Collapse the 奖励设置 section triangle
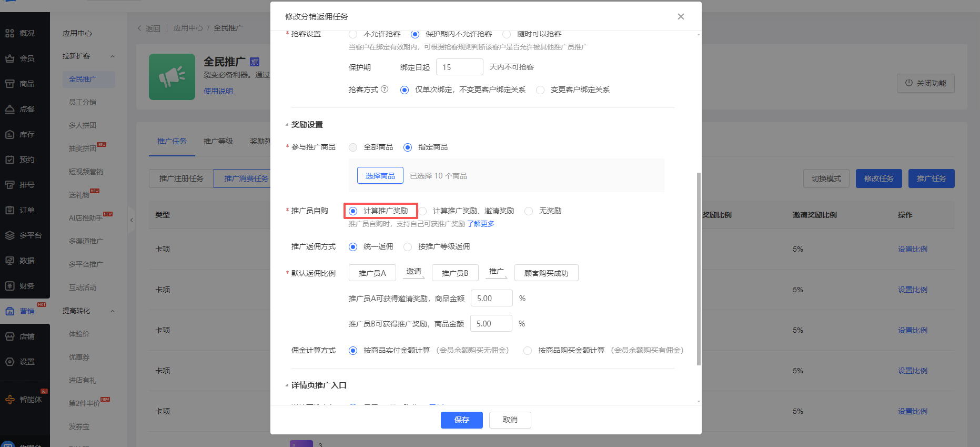 click(x=287, y=125)
